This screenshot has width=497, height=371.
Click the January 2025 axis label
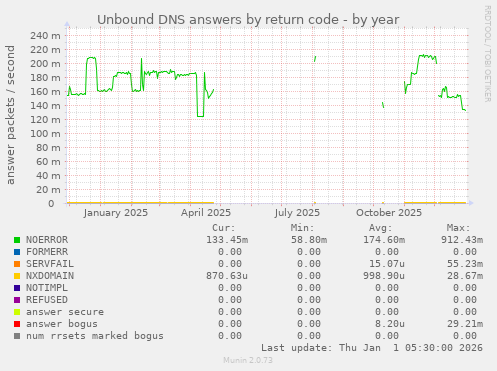[x=116, y=213]
